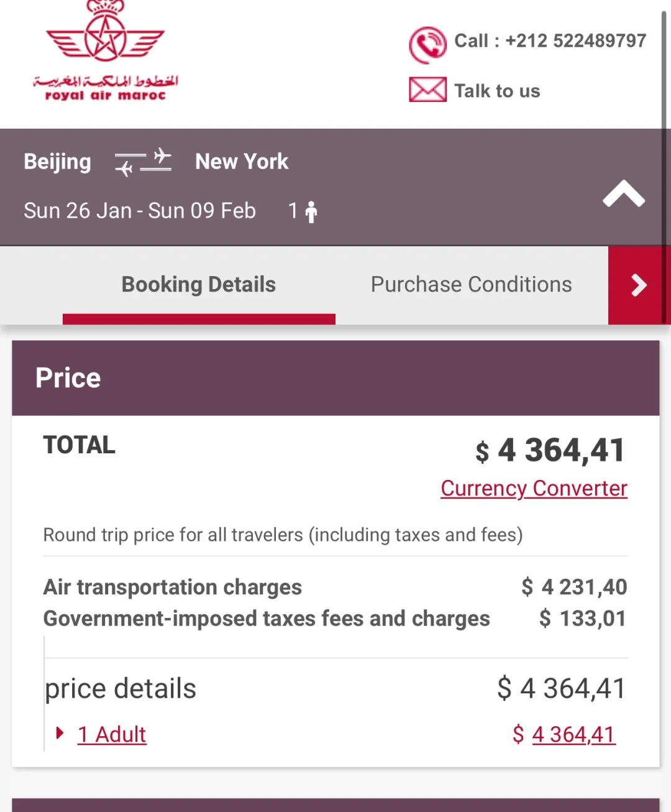
Task: Click the page scrollbar on the right edge
Action: tap(664, 124)
